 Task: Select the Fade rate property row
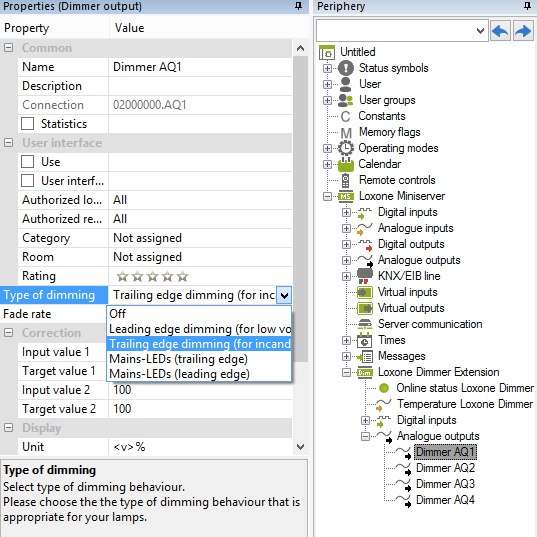(x=54, y=314)
